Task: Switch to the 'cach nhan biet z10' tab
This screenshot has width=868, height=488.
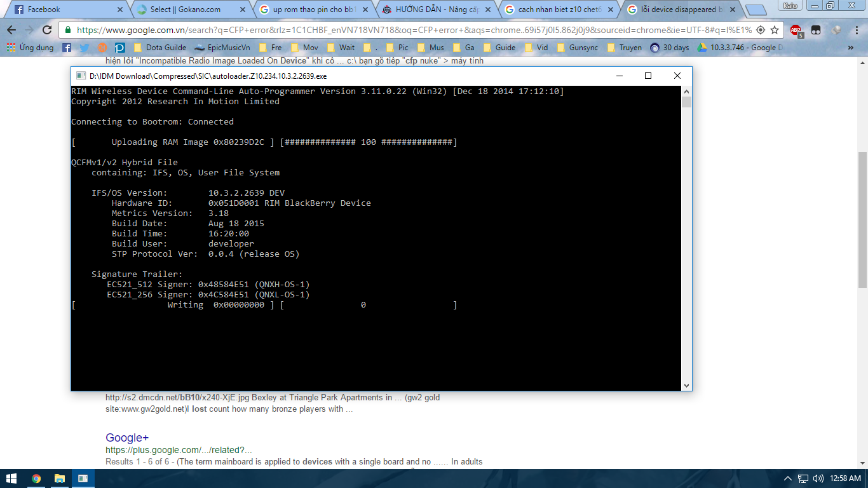Action: pyautogui.click(x=557, y=10)
